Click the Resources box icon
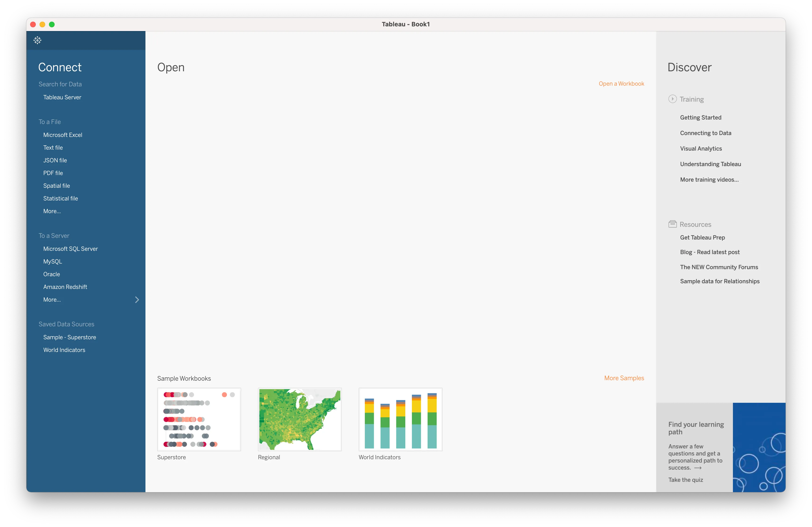Viewport: 812px width, 527px height. point(672,224)
